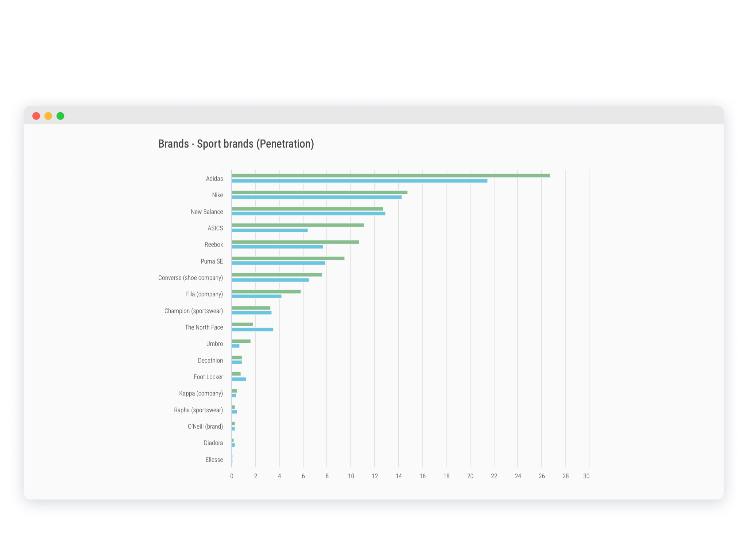747x560 pixels.
Task: Select the Champion green bar
Action: [251, 308]
